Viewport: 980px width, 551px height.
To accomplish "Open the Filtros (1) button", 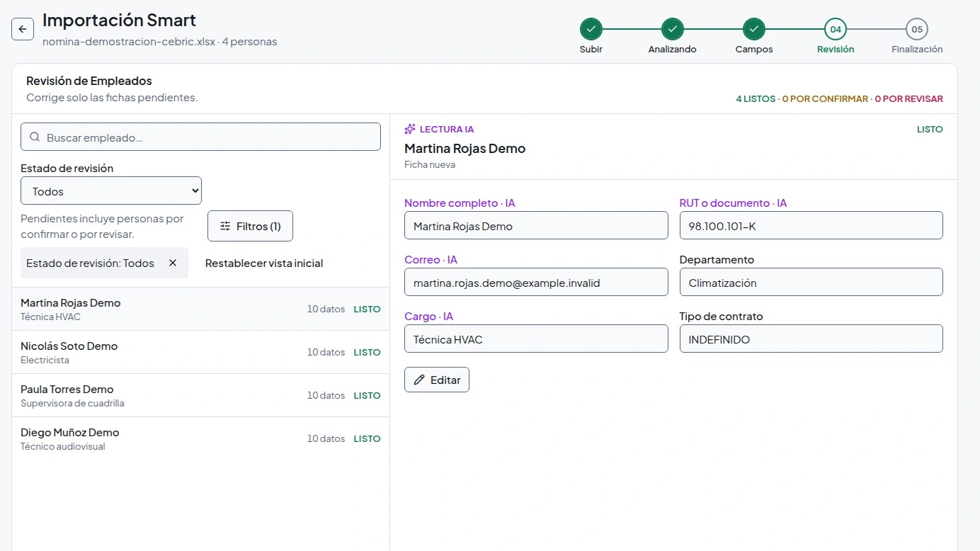I will click(x=250, y=226).
